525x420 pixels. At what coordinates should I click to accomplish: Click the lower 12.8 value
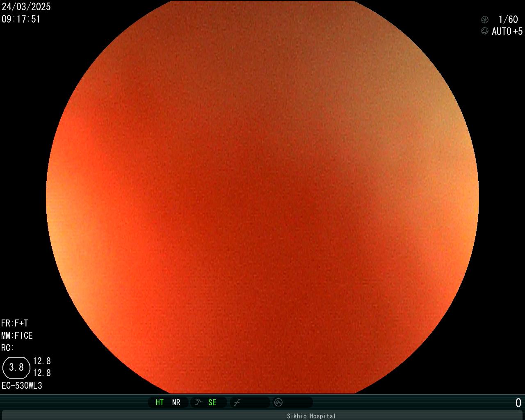click(42, 373)
